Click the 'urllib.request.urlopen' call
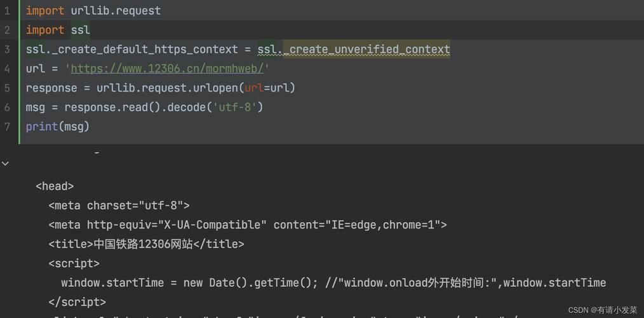The image size is (644, 318). 168,88
